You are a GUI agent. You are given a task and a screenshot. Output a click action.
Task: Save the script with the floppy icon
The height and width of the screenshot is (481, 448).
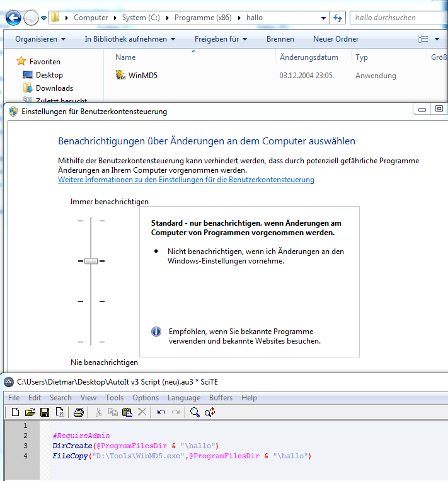45,412
